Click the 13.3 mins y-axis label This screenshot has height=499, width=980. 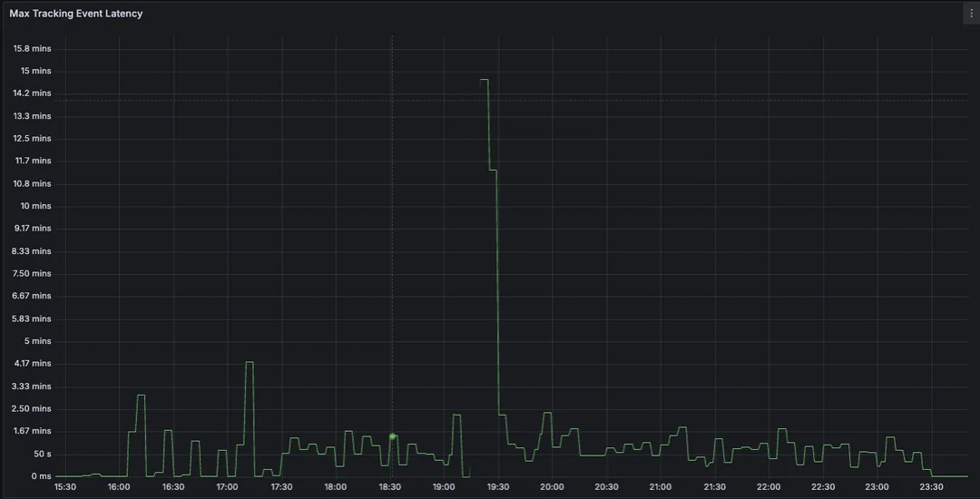click(33, 116)
